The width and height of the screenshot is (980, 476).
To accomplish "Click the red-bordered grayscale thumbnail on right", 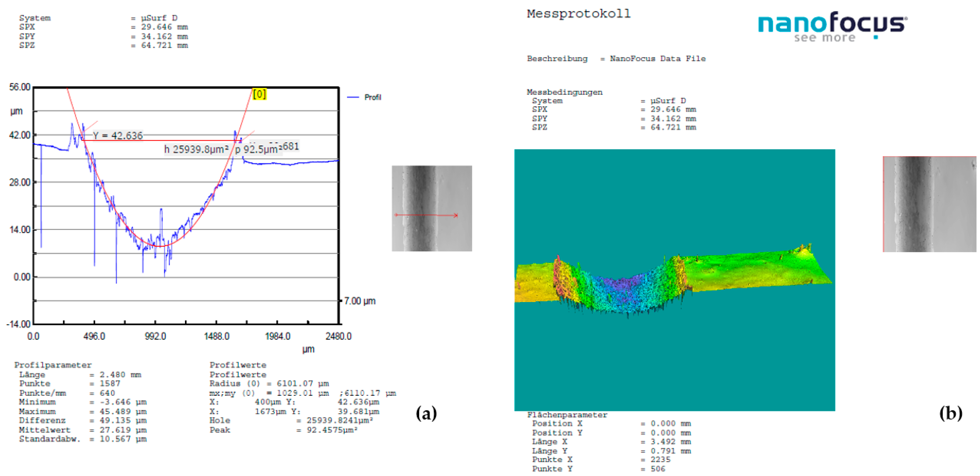I will (x=929, y=204).
